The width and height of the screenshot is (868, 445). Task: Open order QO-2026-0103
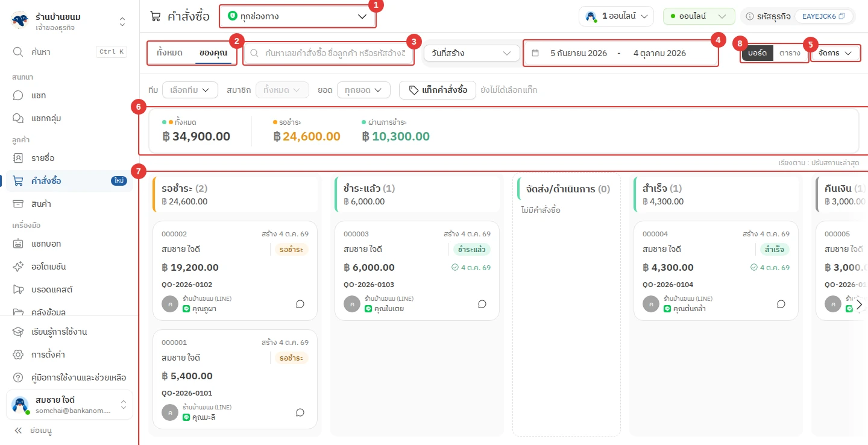(x=417, y=271)
